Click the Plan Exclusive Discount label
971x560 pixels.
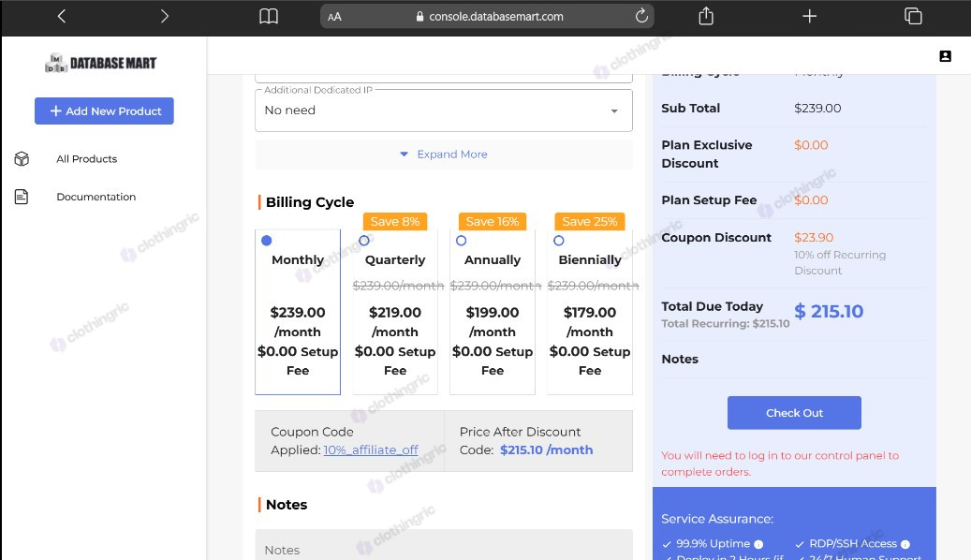pos(707,155)
